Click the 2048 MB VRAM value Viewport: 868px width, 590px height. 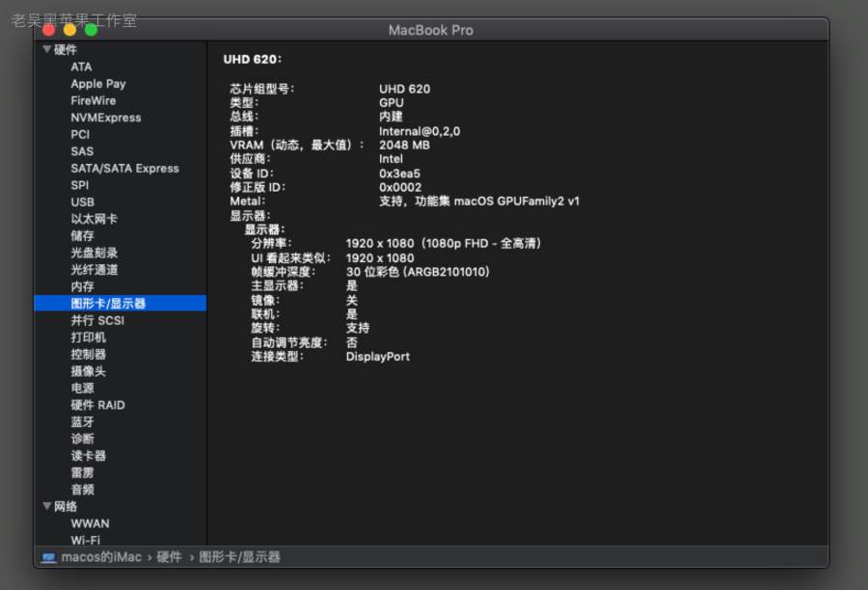point(404,145)
